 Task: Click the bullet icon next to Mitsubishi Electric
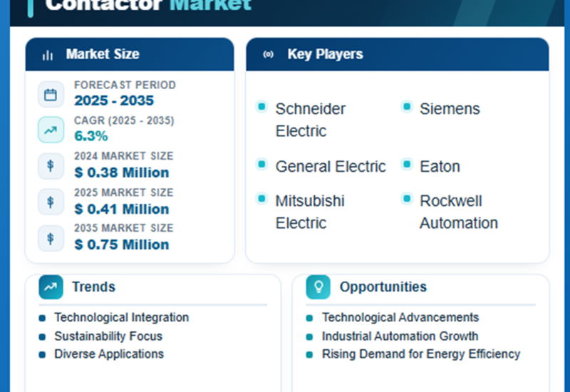pyautogui.click(x=261, y=199)
